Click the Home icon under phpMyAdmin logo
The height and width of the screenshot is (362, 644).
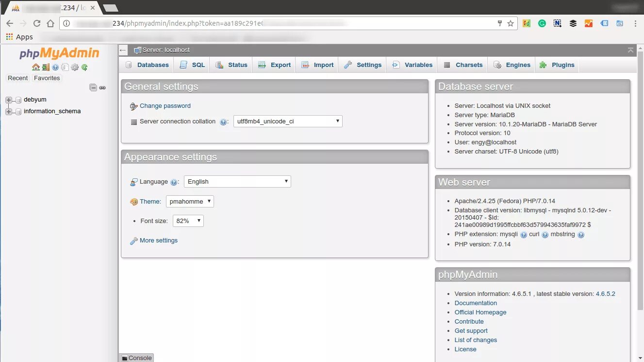[x=35, y=67]
